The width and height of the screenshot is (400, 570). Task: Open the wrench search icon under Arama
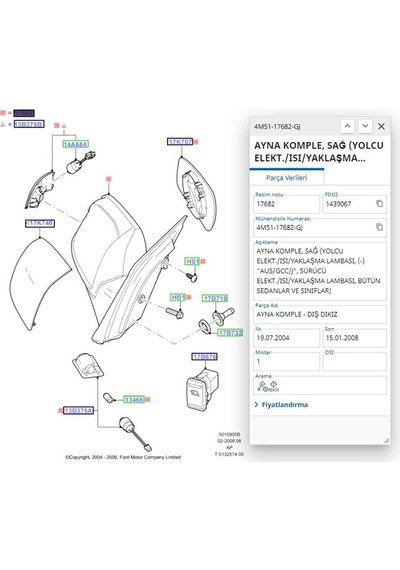(x=262, y=386)
